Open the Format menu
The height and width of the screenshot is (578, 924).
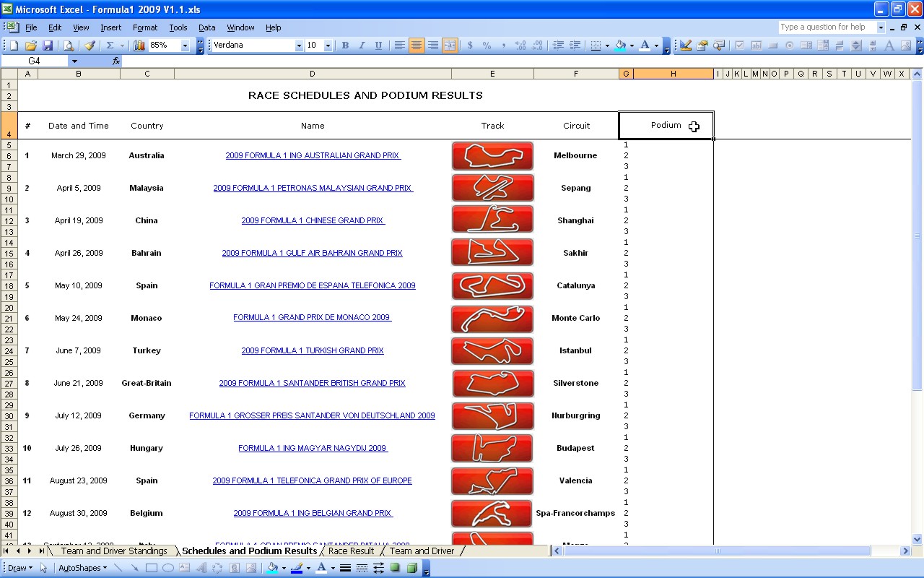[x=144, y=27]
